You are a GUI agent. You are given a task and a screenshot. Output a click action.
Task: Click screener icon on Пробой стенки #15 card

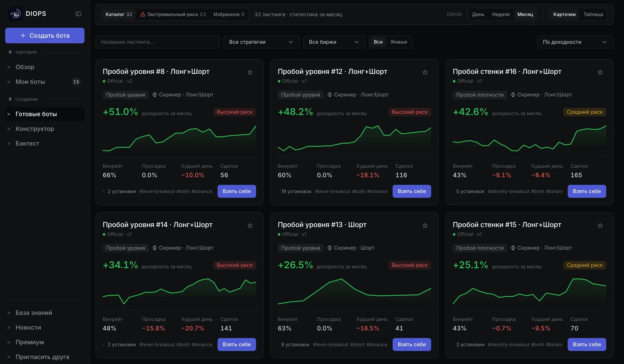[x=513, y=248]
